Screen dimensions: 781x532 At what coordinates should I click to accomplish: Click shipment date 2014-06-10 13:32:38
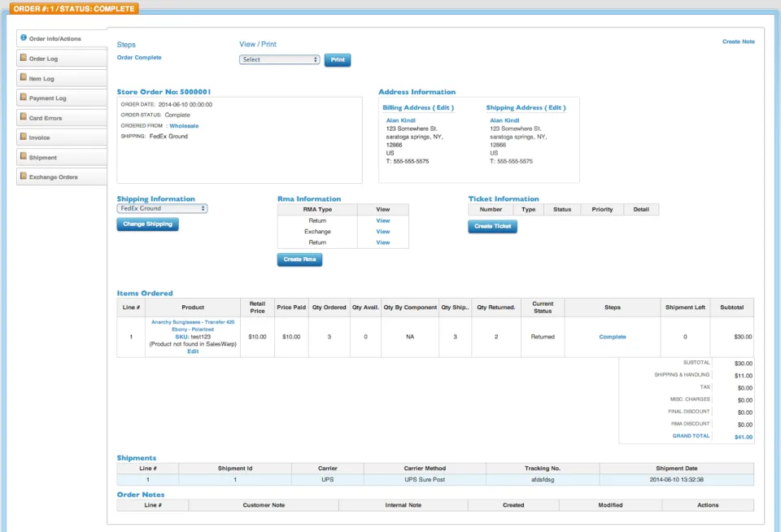tap(676, 480)
